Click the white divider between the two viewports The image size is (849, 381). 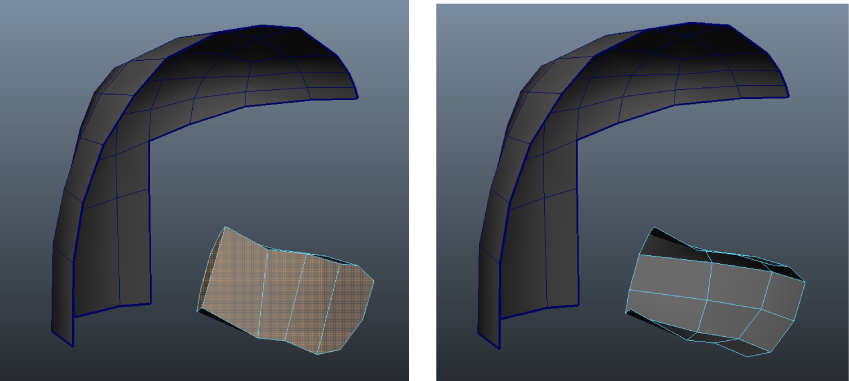coord(422,190)
